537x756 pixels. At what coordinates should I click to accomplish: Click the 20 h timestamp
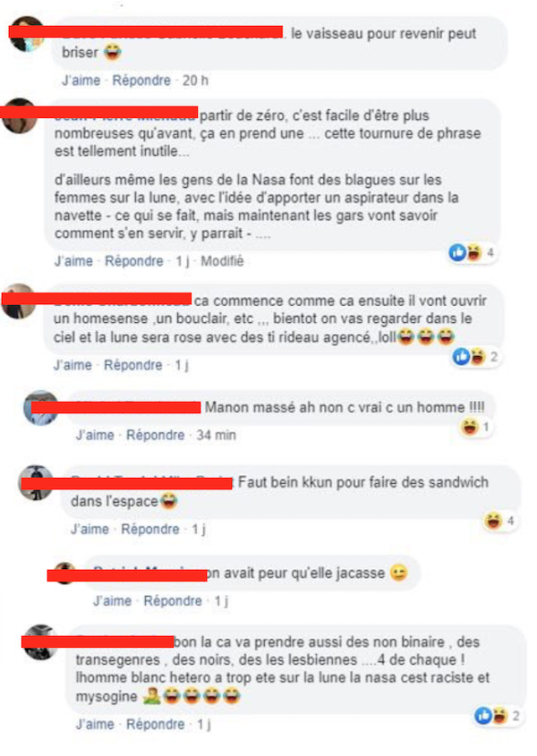[x=195, y=81]
